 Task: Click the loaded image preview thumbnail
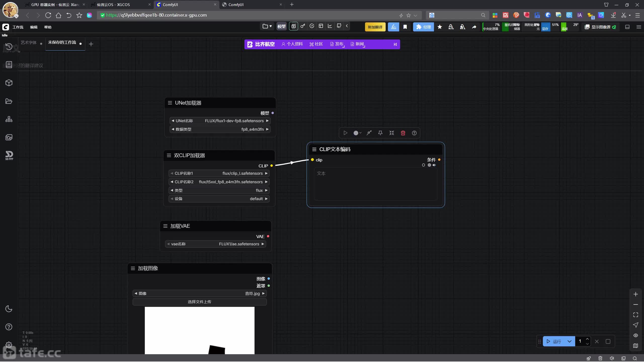[199, 330]
